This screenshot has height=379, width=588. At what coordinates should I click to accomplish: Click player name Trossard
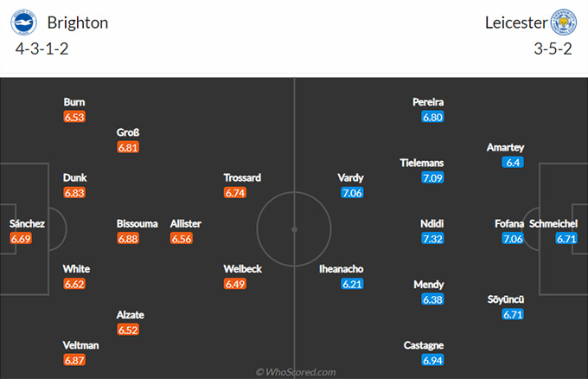point(242,177)
